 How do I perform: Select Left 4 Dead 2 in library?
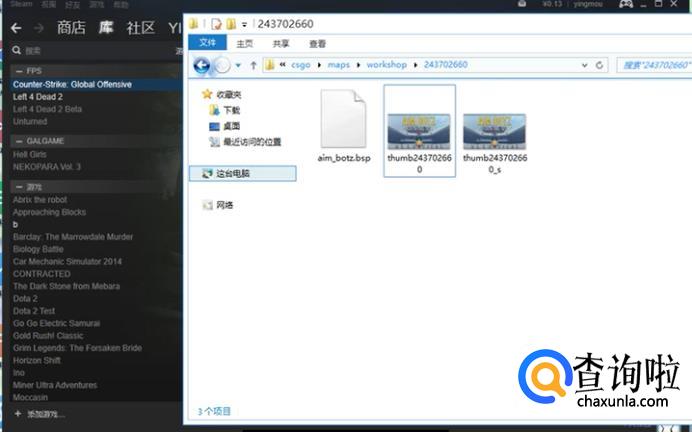click(38, 97)
